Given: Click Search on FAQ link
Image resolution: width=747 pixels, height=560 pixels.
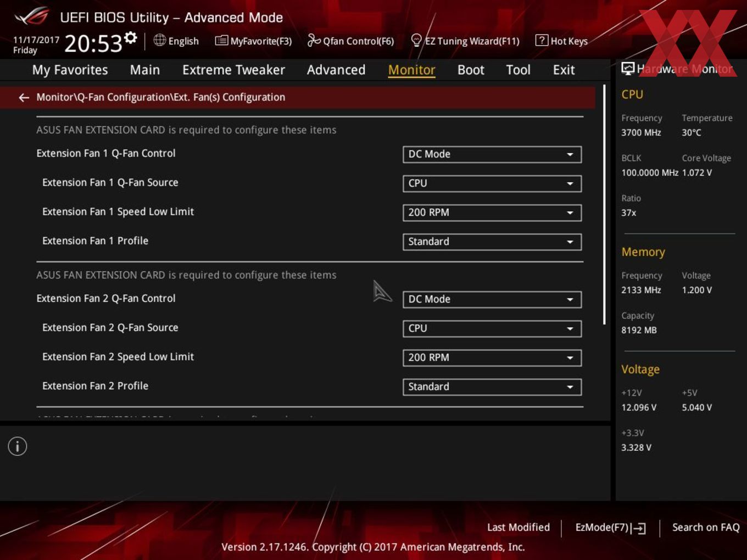Looking at the screenshot, I should [706, 527].
